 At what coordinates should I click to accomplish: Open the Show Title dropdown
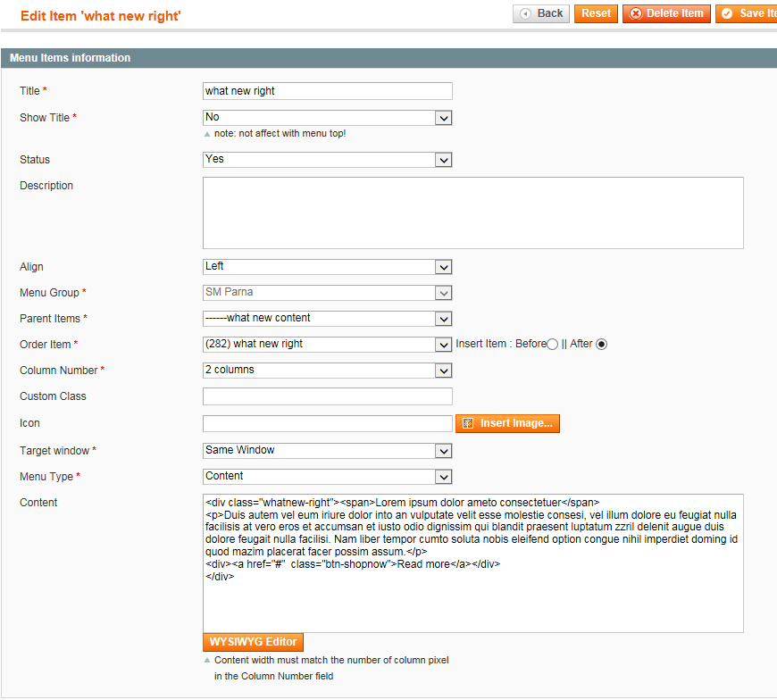click(327, 117)
